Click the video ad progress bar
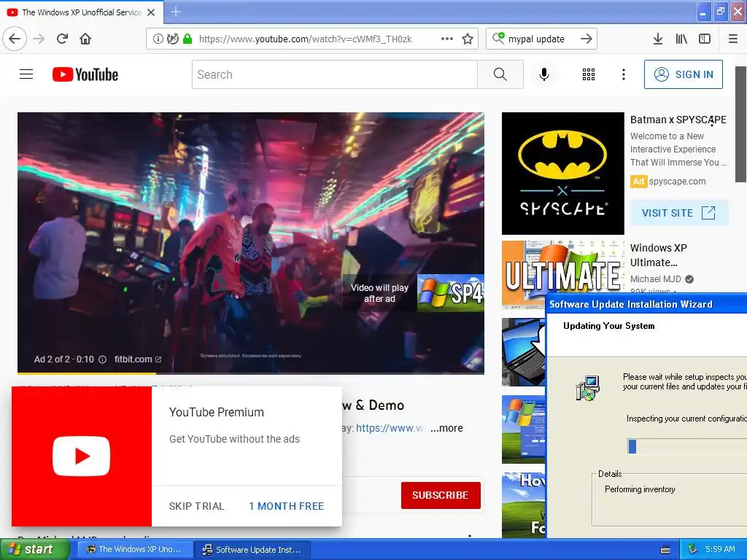 click(x=251, y=373)
